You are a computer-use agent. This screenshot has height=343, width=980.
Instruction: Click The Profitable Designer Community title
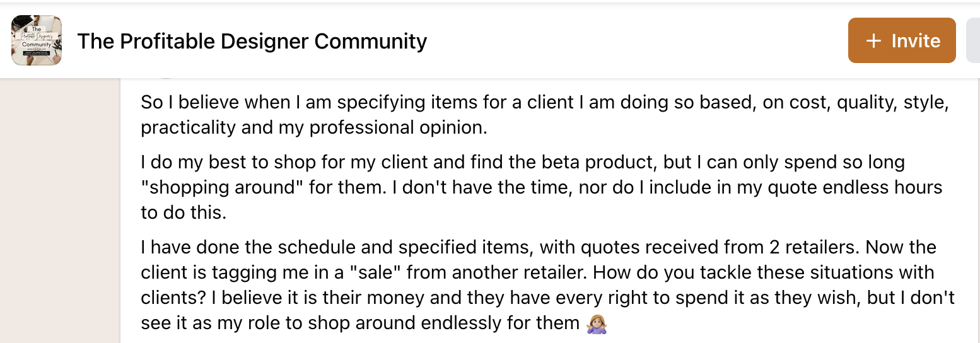(252, 41)
